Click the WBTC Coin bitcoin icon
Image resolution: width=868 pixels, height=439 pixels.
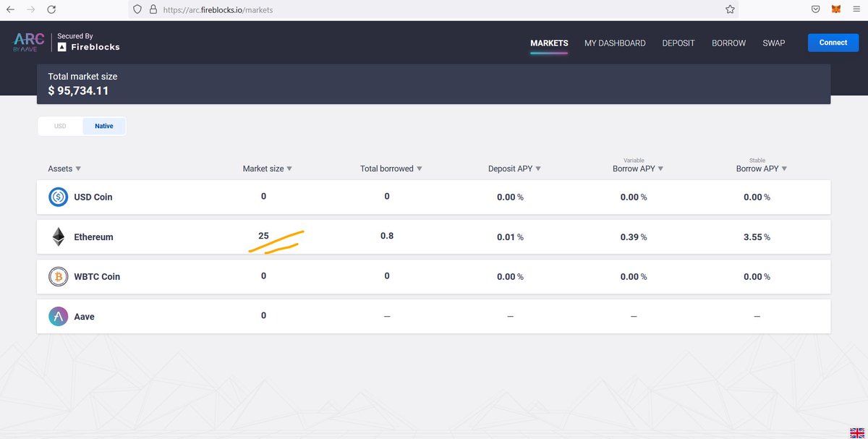tap(58, 276)
